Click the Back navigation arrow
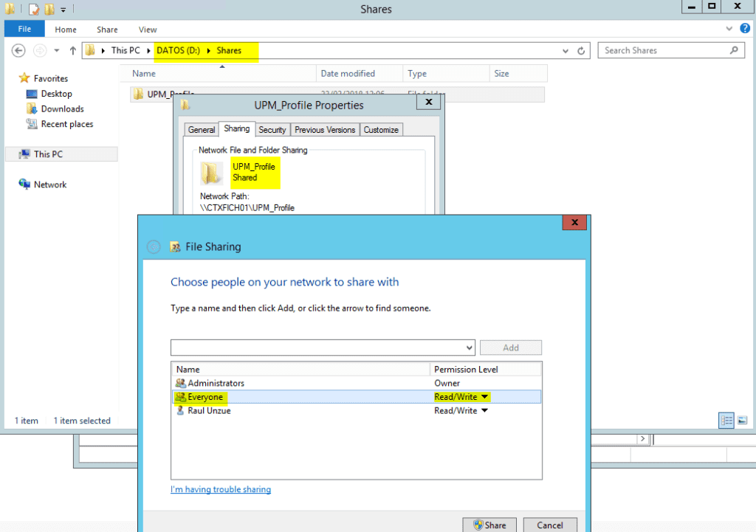 tap(18, 50)
